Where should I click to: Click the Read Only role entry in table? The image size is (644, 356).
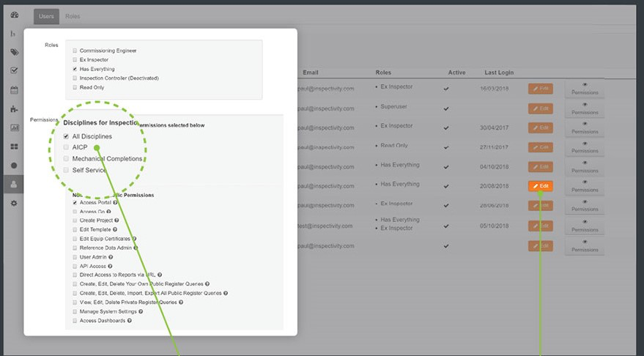tap(394, 145)
